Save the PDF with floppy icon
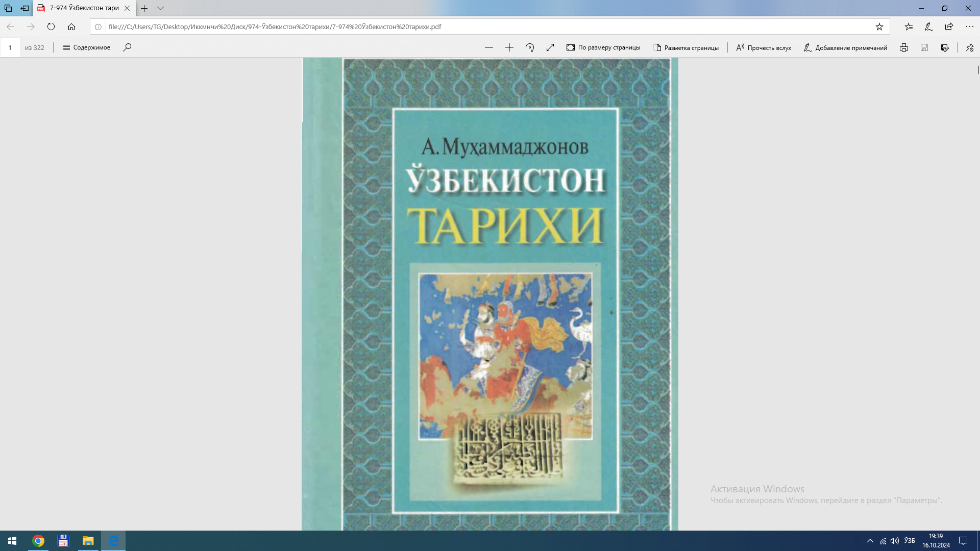The height and width of the screenshot is (551, 980). [x=924, y=47]
